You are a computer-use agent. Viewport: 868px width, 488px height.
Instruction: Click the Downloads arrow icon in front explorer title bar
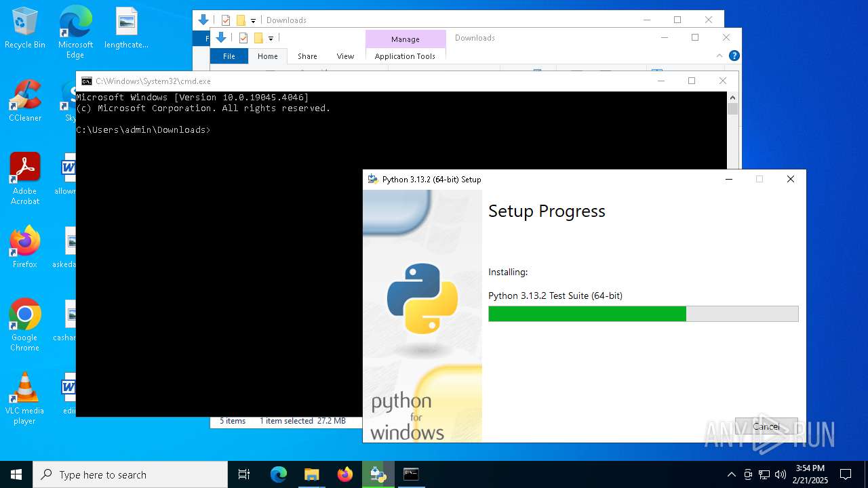[x=221, y=38]
